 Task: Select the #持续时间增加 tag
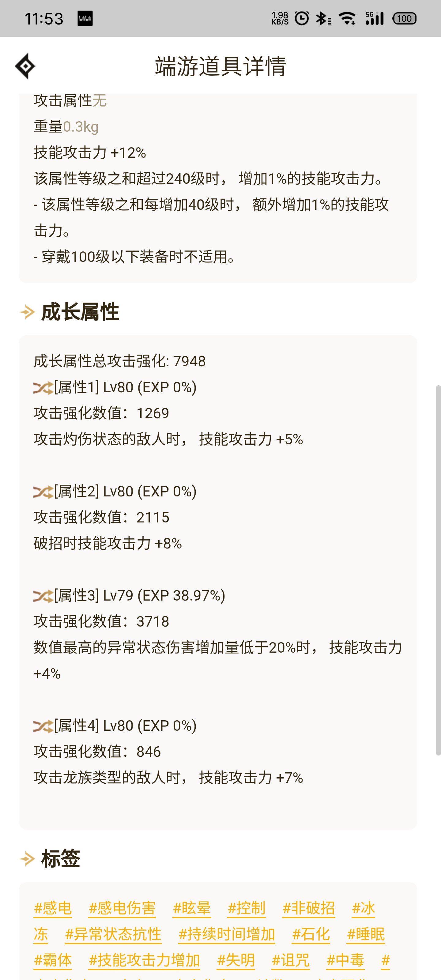pos(227,934)
